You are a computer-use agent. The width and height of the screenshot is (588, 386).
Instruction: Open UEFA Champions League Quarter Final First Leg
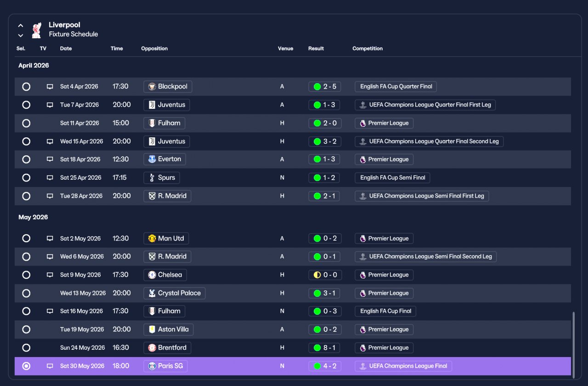pos(425,105)
